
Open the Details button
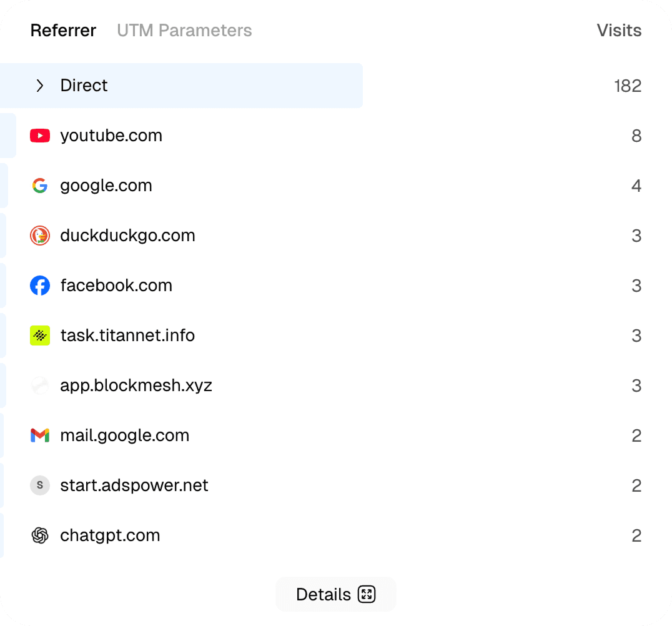[324, 594]
